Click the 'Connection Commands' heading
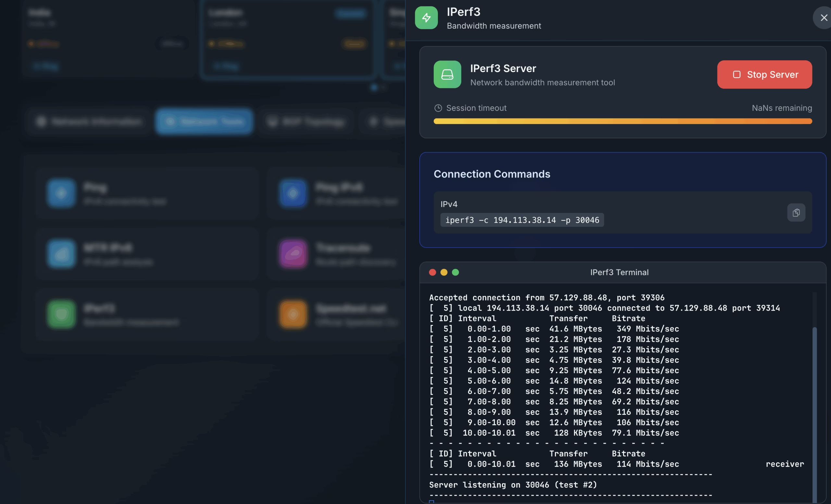This screenshot has height=504, width=831. (492, 174)
